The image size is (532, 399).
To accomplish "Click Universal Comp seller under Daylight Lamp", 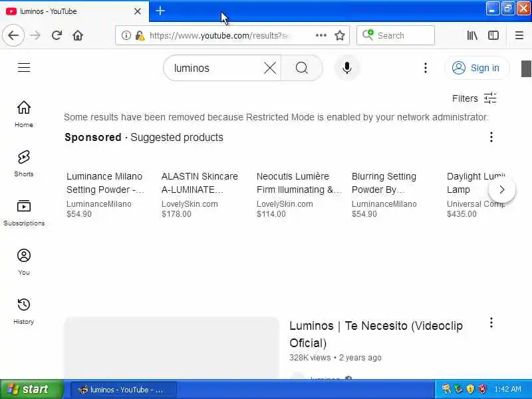I will click(x=475, y=204).
